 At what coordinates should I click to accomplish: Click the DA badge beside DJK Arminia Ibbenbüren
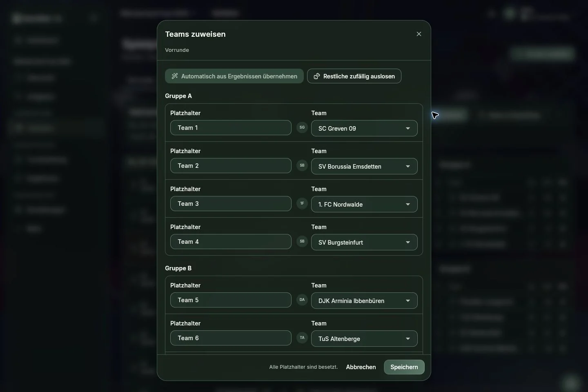click(302, 300)
